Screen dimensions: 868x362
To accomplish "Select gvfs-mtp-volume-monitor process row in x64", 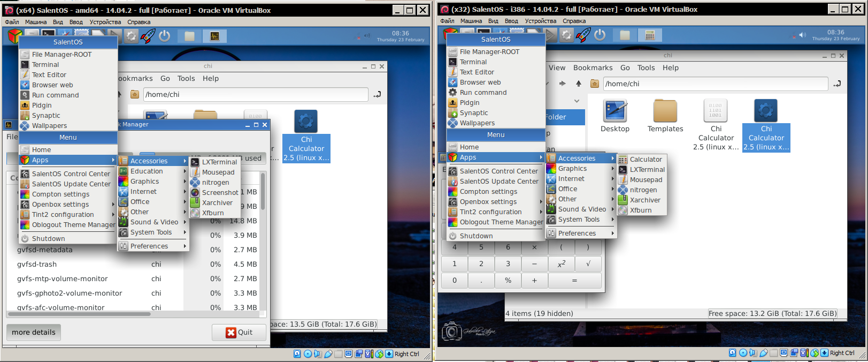I will pyautogui.click(x=134, y=279).
